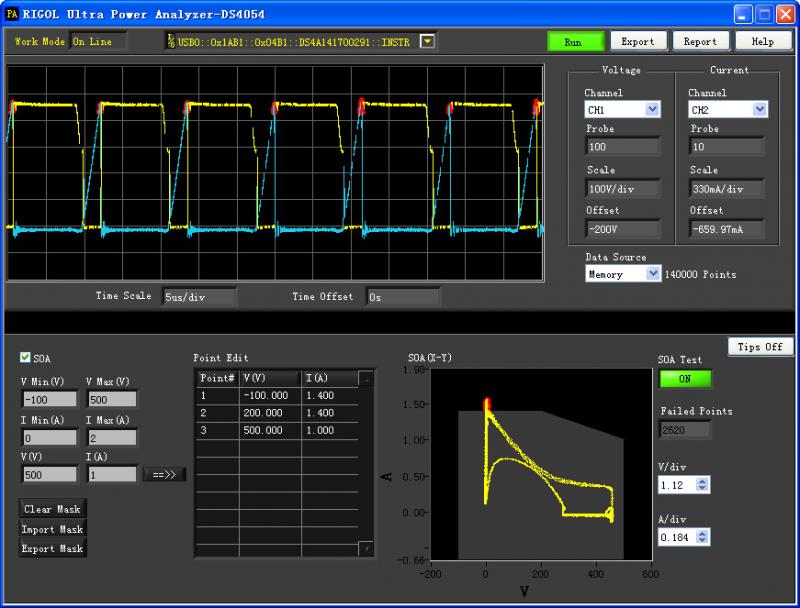Click the Time Scale field
Viewport: 800px width, 608px height.
(x=198, y=296)
